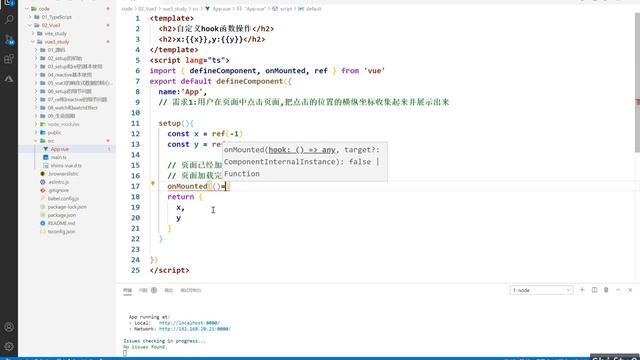Open the 192.168 network URL link

tap(195, 329)
